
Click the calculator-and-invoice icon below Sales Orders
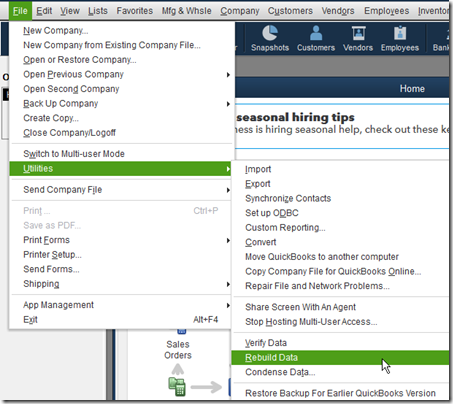point(177,387)
